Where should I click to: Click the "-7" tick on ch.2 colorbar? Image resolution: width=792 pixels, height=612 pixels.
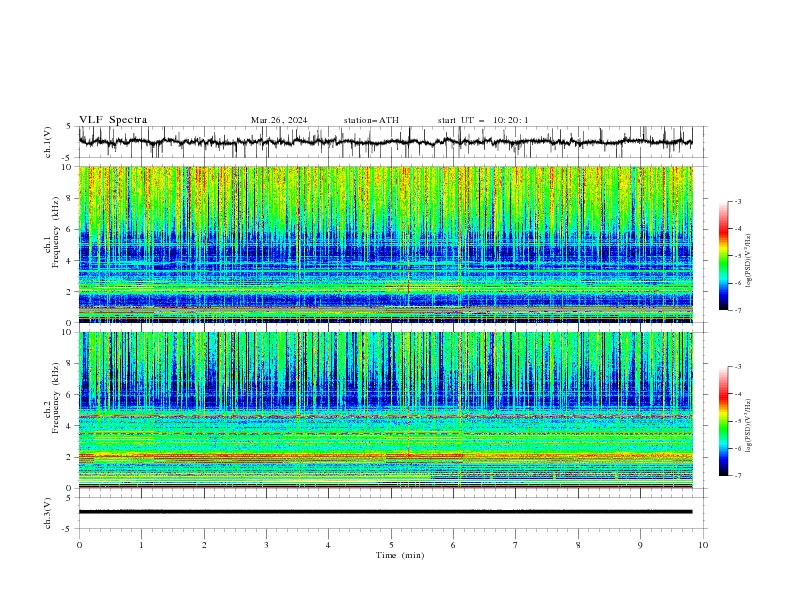(738, 475)
